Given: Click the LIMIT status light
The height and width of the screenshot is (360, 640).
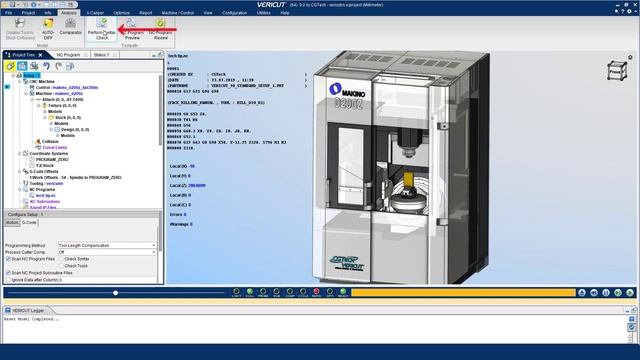Looking at the screenshot, I should (x=236, y=292).
